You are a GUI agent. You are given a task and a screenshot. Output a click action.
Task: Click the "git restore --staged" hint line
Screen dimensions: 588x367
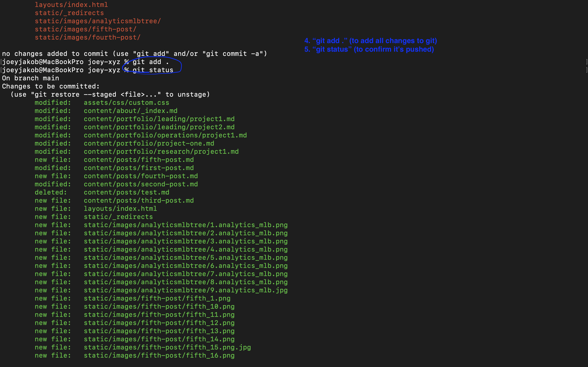[x=110, y=94]
